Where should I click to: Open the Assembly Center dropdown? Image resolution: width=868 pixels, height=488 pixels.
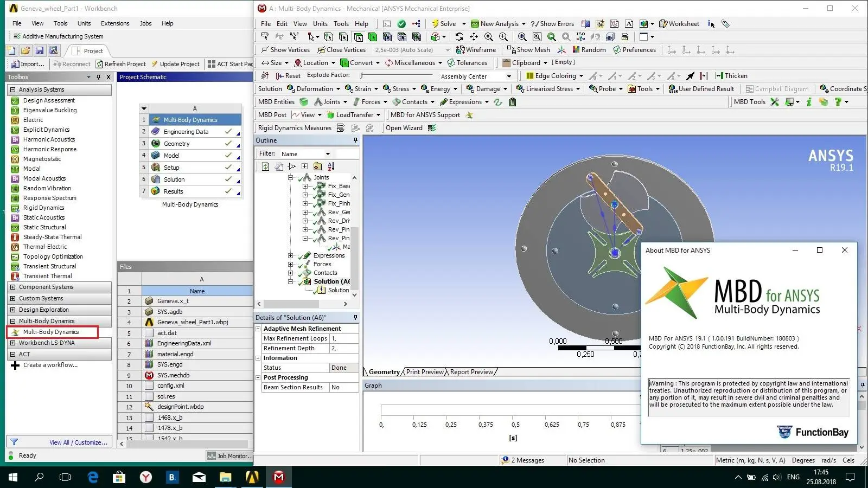click(509, 76)
